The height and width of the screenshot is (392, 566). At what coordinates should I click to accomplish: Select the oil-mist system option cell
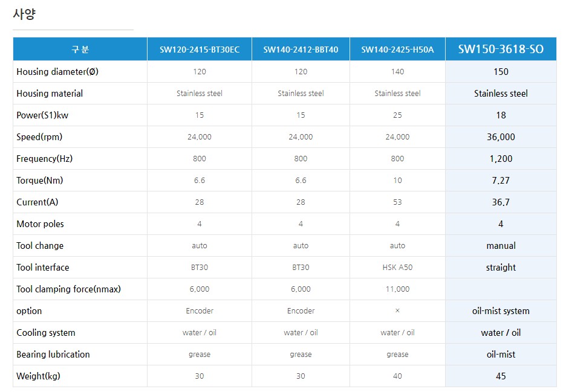(x=501, y=311)
